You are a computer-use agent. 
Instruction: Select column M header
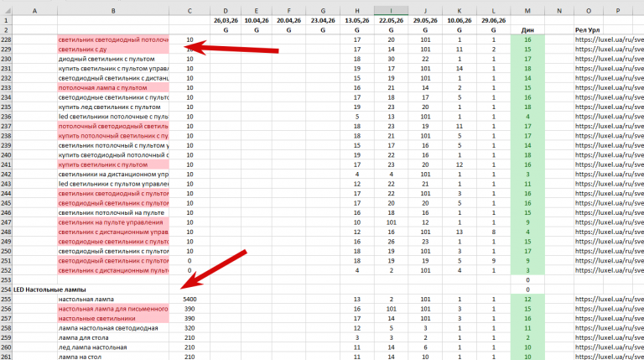(527, 11)
